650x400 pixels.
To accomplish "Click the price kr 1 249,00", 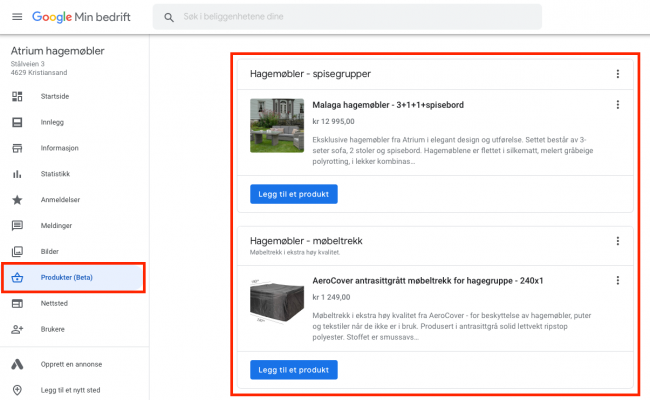I will 331,297.
